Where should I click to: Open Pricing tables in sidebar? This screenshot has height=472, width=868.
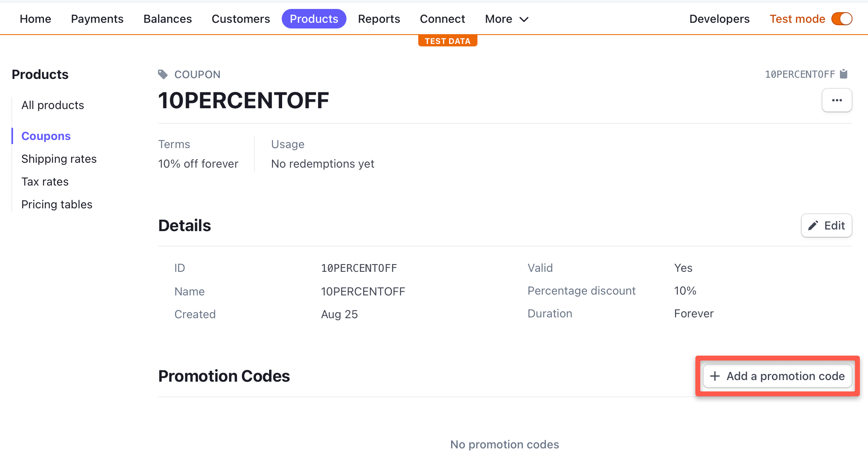pyautogui.click(x=57, y=204)
